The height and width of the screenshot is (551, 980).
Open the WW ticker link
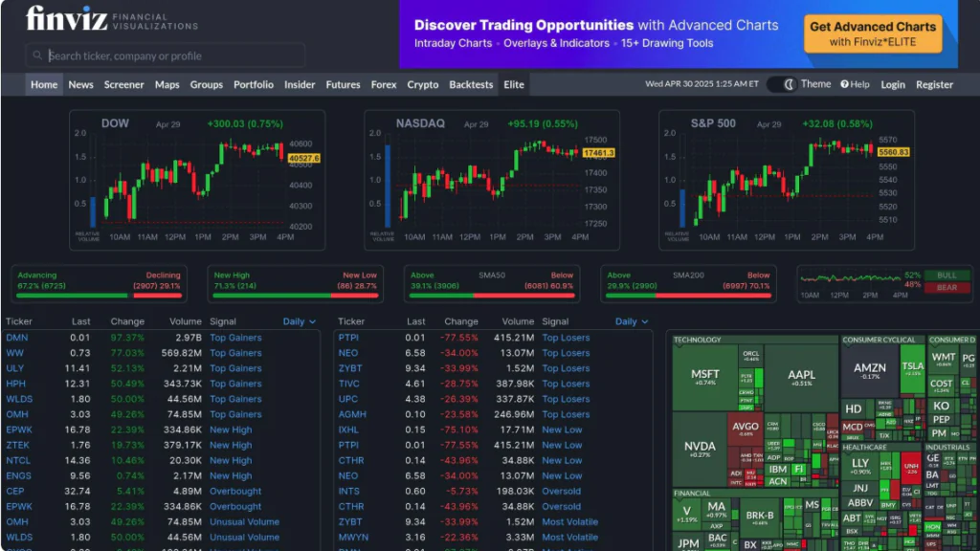pyautogui.click(x=15, y=353)
